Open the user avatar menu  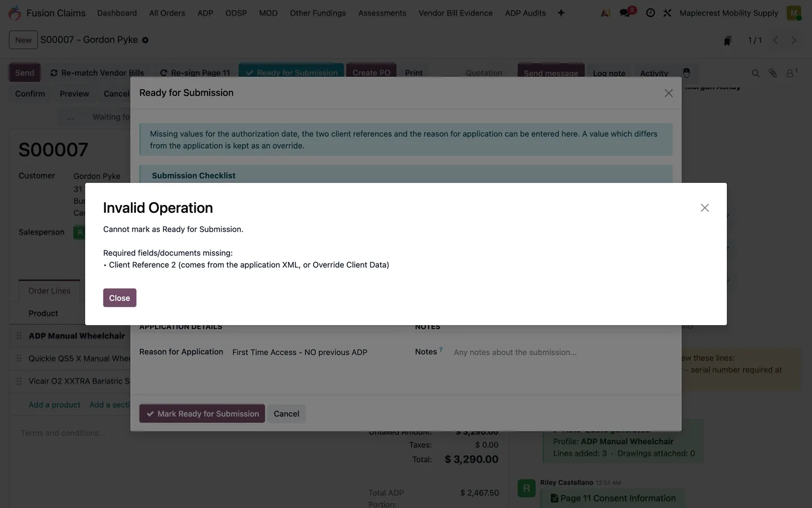click(794, 13)
